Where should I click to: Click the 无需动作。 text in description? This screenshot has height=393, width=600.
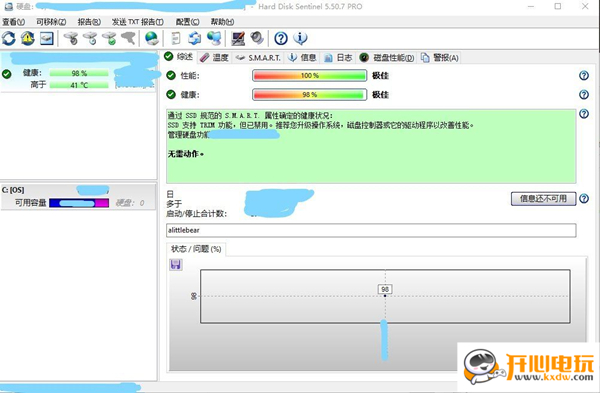point(186,154)
